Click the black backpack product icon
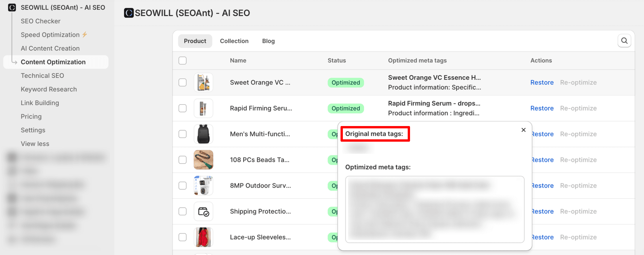 [x=203, y=134]
